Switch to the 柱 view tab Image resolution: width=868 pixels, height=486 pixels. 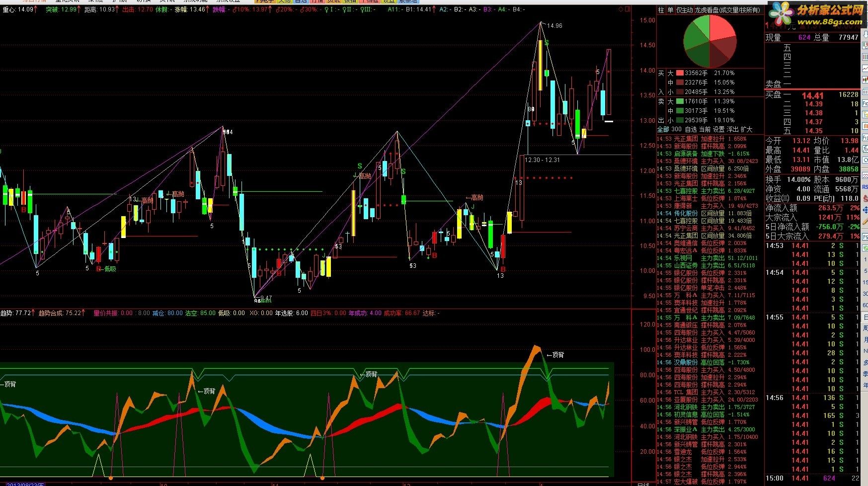coord(661,10)
